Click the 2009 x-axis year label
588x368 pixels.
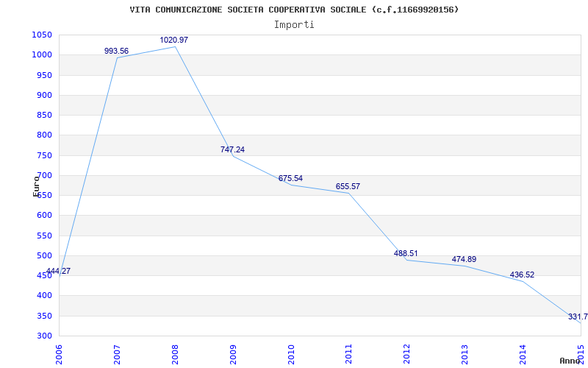[233, 355]
